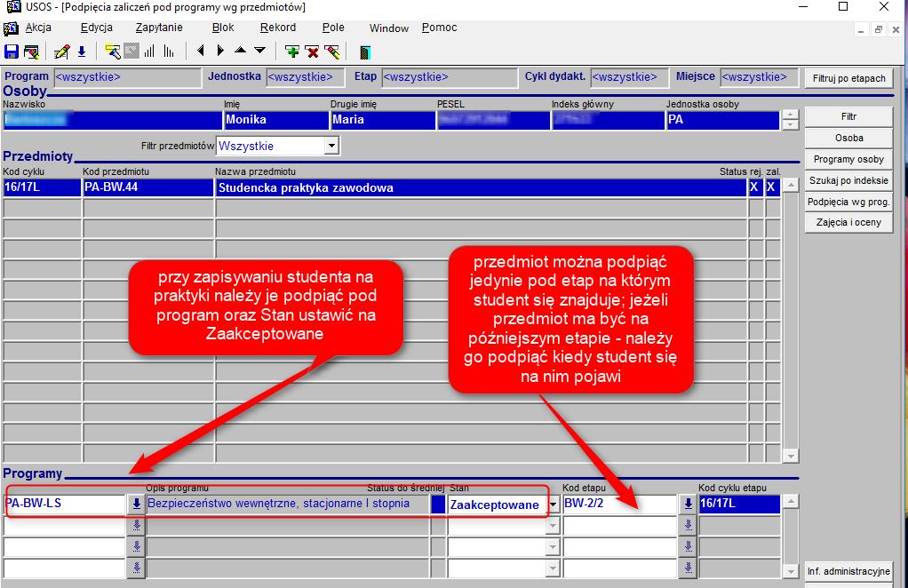The height and width of the screenshot is (588, 908).
Task: Go to next block right arrow
Action: (x=220, y=51)
